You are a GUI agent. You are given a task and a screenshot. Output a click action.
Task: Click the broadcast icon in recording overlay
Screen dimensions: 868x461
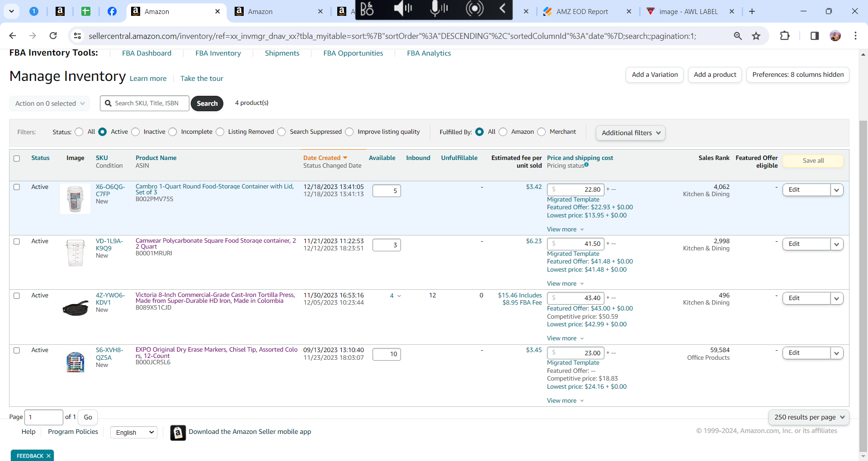[474, 8]
